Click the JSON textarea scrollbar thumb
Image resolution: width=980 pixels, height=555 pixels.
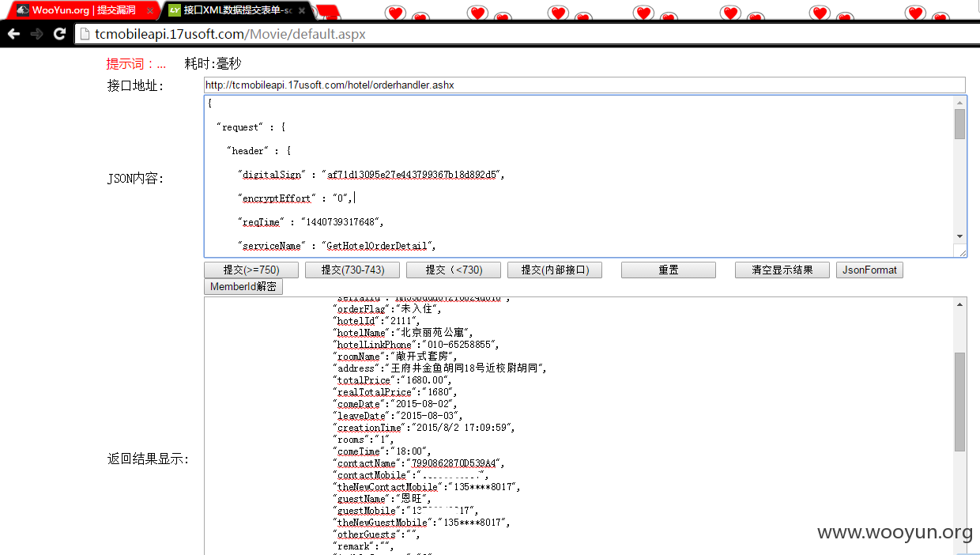[x=959, y=124]
